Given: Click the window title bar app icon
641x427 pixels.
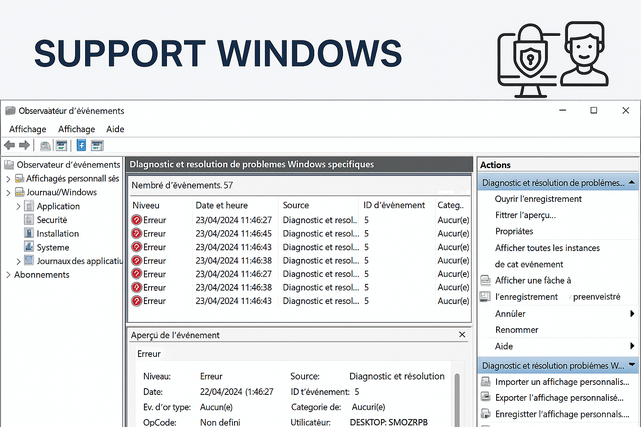Looking at the screenshot, I should pyautogui.click(x=10, y=111).
